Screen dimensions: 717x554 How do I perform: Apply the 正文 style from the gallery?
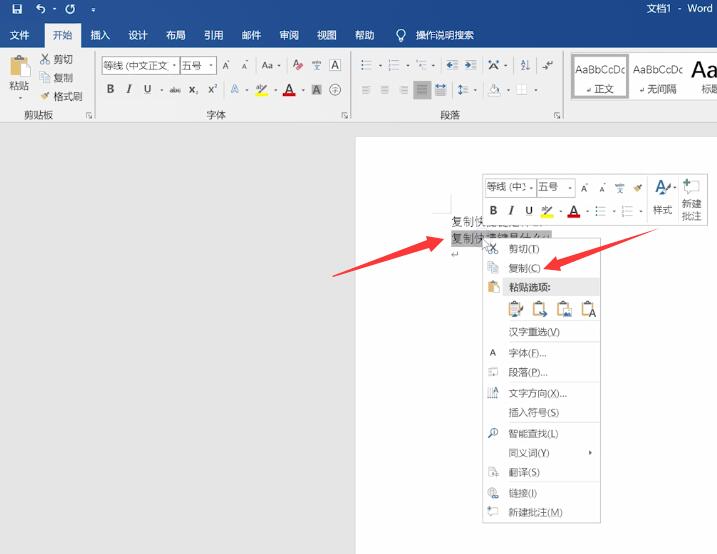(600, 76)
